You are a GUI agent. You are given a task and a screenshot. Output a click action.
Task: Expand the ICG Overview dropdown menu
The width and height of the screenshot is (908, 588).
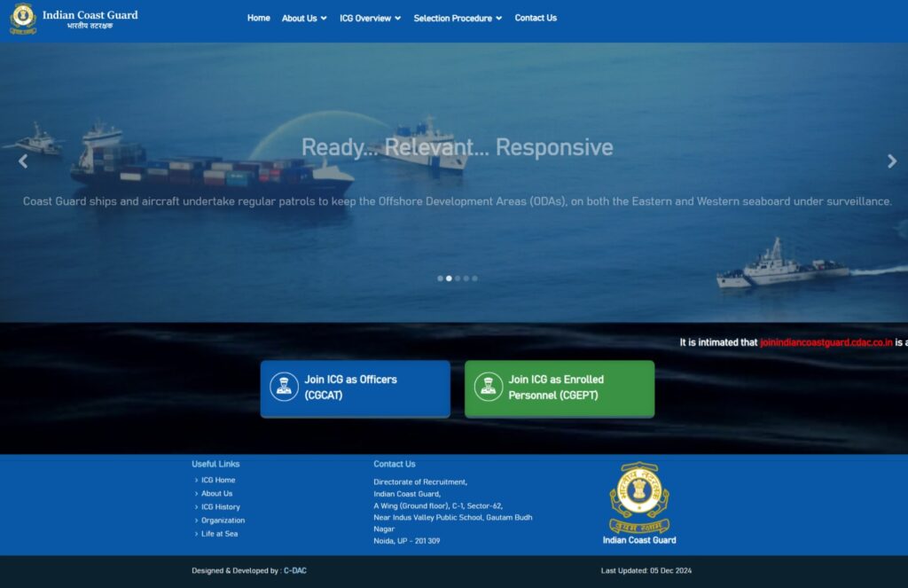370,18
